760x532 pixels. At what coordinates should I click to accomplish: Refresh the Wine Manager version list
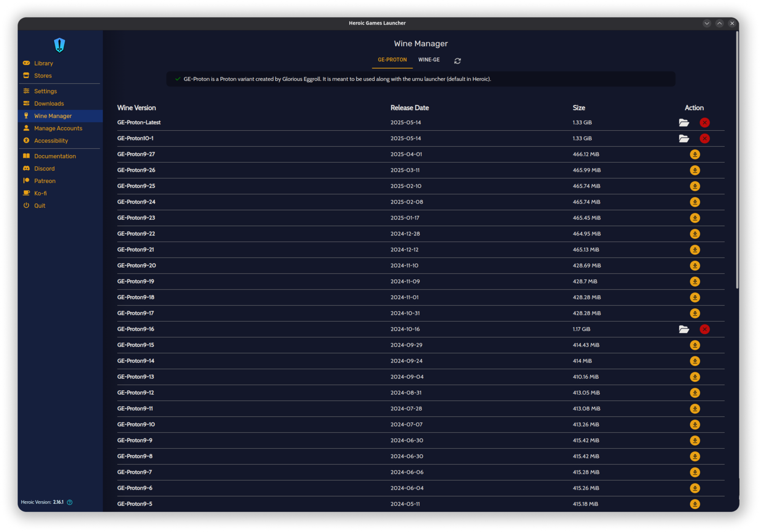pos(458,61)
